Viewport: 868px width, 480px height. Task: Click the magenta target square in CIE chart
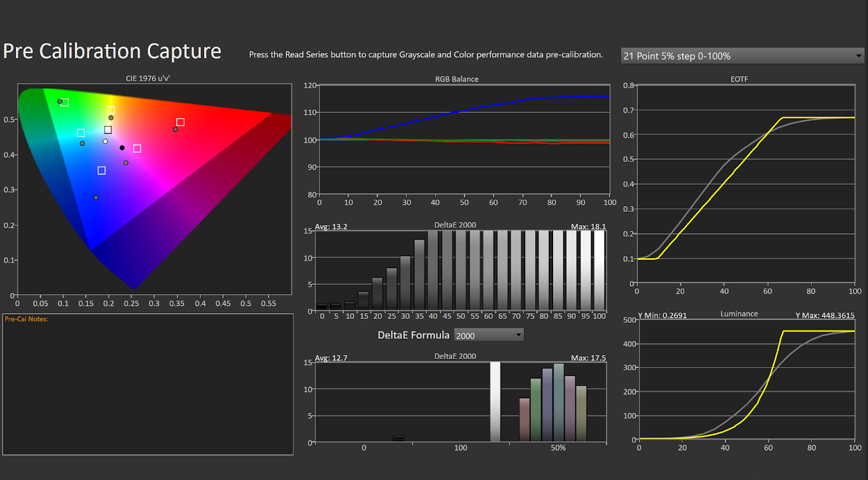coord(137,148)
